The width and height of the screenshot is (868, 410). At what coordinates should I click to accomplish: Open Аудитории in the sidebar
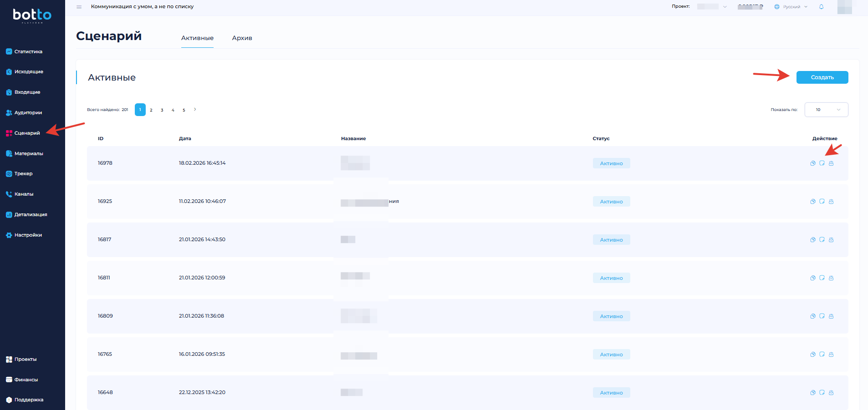[28, 113]
